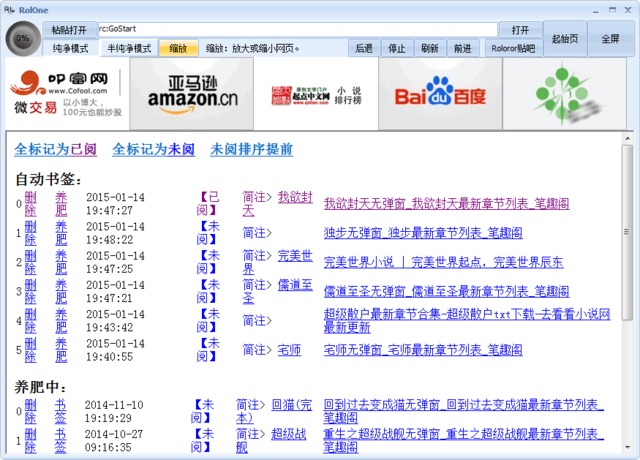This screenshot has height=460, width=640.
Task: Click the vertical scrollbar down arrow
Action: (x=627, y=447)
